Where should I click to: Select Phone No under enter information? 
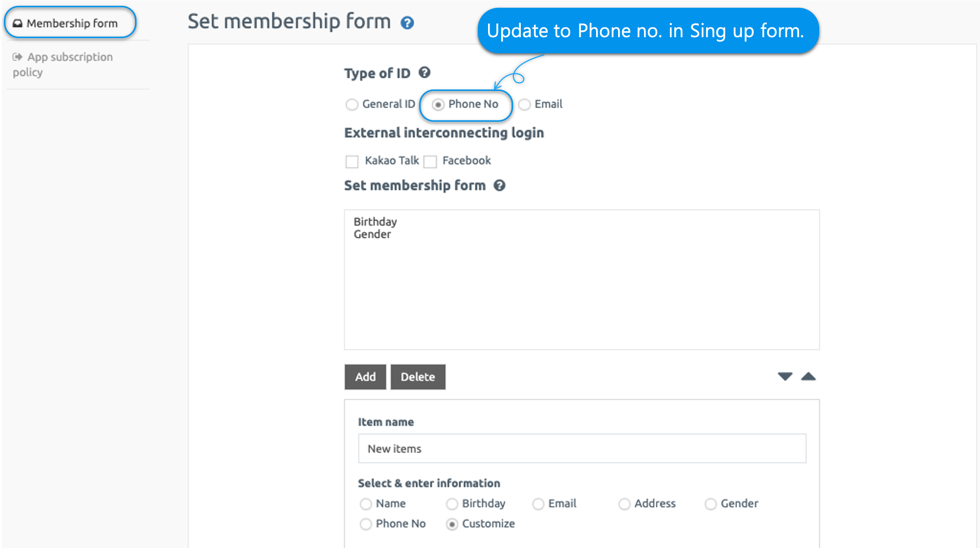click(366, 525)
